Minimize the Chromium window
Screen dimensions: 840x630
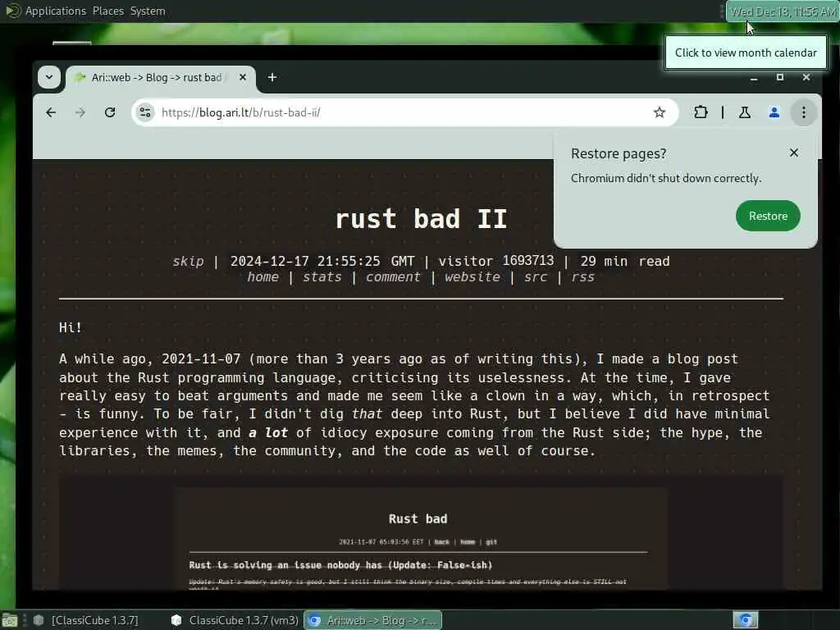(x=754, y=78)
